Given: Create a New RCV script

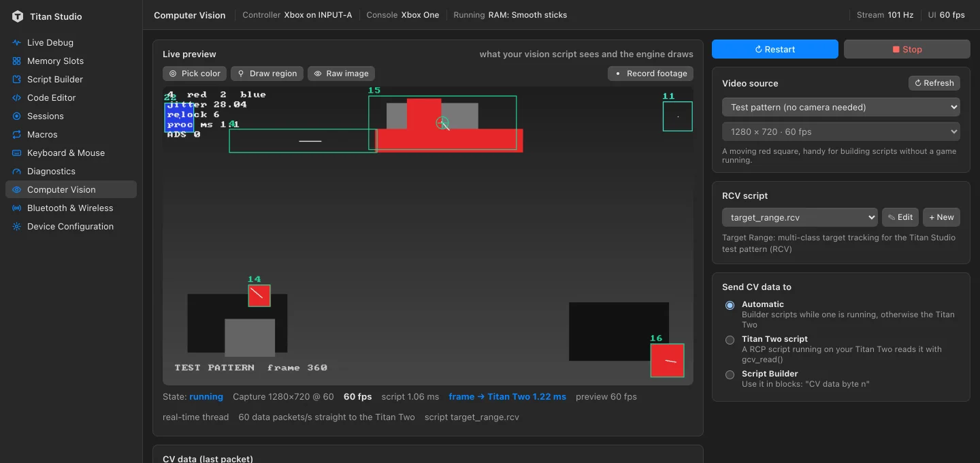Looking at the screenshot, I should tap(941, 217).
